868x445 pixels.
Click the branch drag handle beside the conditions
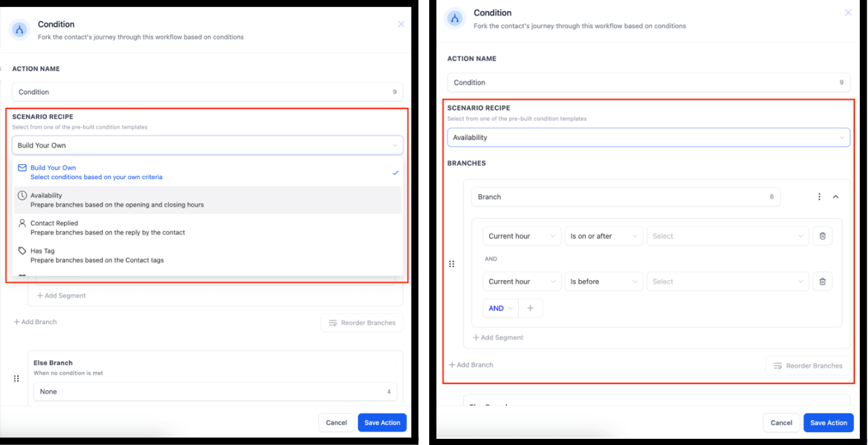[x=451, y=264]
